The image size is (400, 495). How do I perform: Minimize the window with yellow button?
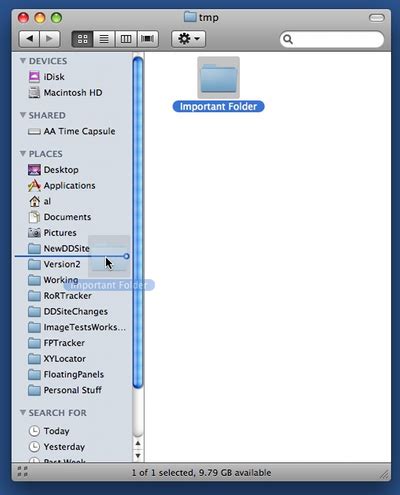[40, 18]
